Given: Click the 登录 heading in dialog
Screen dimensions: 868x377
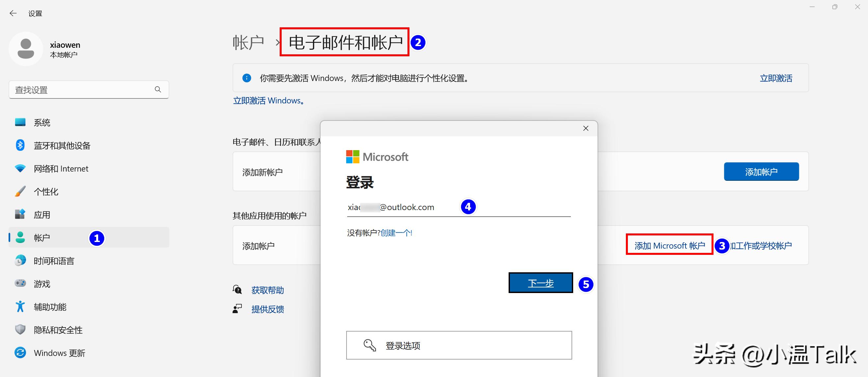Looking at the screenshot, I should [x=360, y=182].
